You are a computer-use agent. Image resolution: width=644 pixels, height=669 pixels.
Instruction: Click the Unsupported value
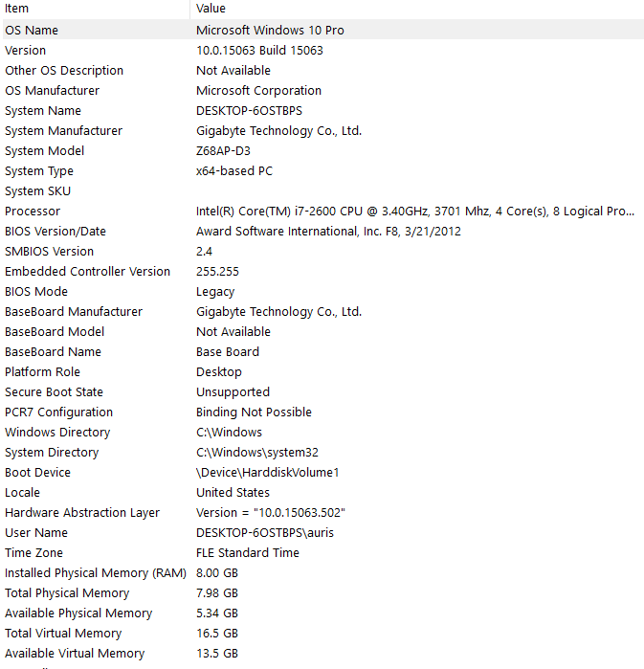[x=233, y=392]
